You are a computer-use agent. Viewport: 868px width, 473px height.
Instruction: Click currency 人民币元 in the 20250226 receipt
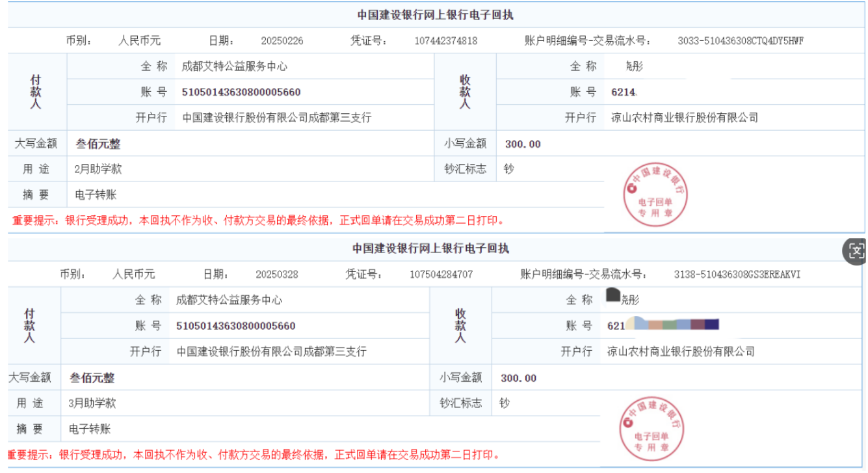139,40
